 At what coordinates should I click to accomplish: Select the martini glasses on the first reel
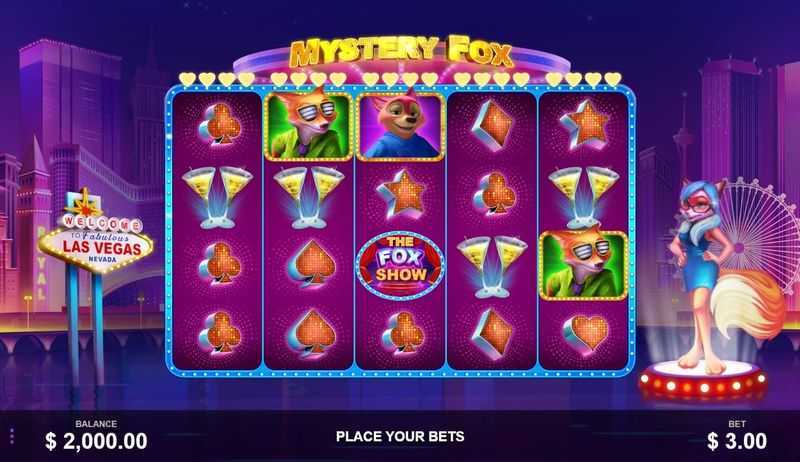[x=217, y=197]
